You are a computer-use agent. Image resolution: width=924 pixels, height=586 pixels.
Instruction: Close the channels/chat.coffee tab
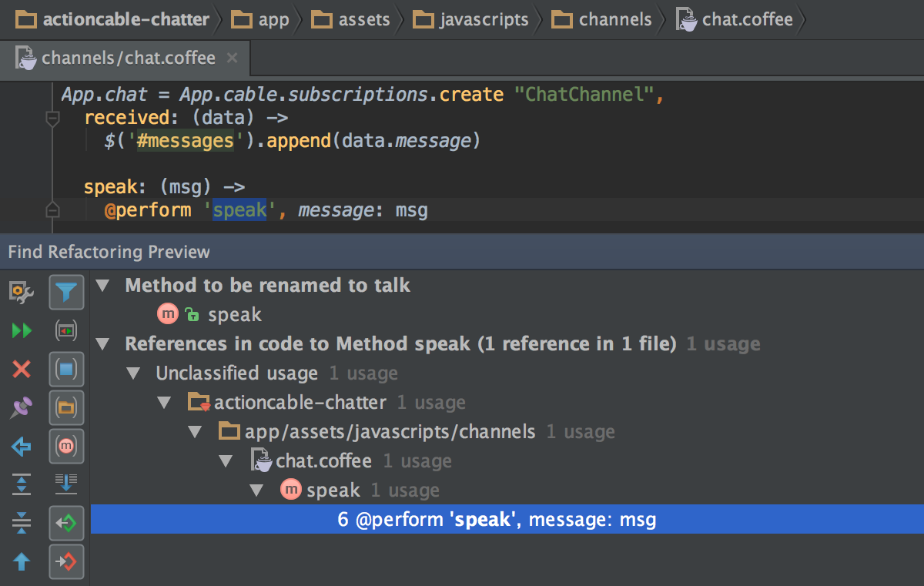[233, 58]
